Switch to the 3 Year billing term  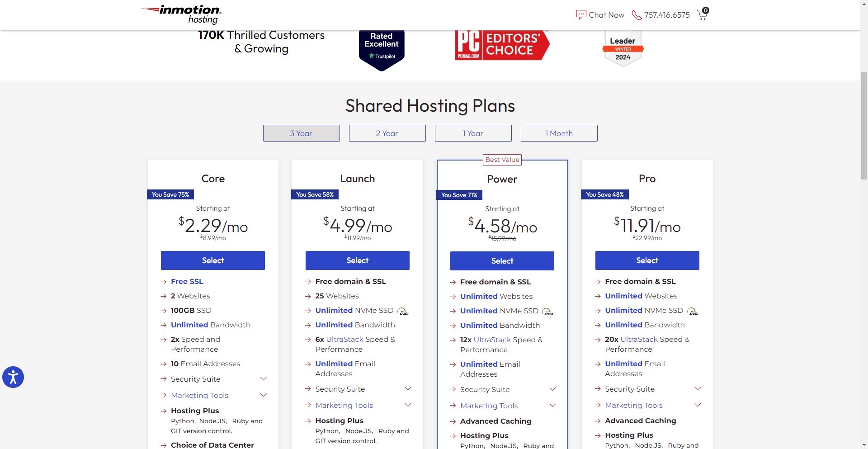302,133
